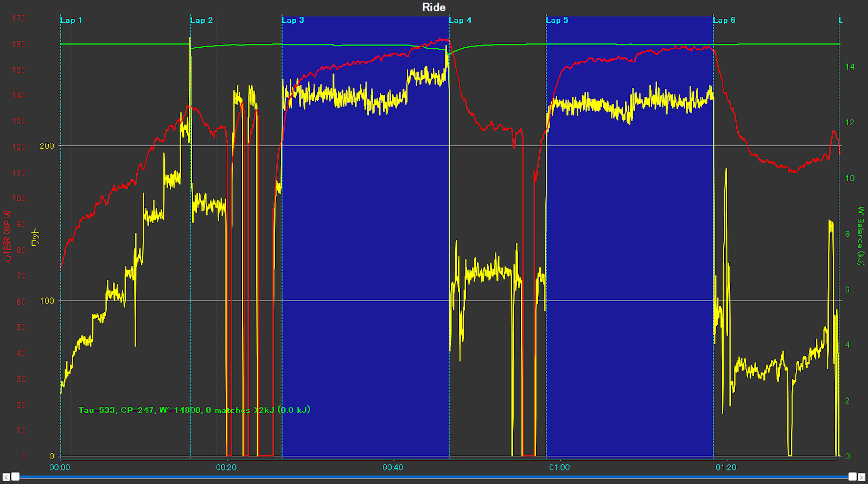Click the red heart rate axis title
The height and width of the screenshot is (484, 868).
coord(7,237)
